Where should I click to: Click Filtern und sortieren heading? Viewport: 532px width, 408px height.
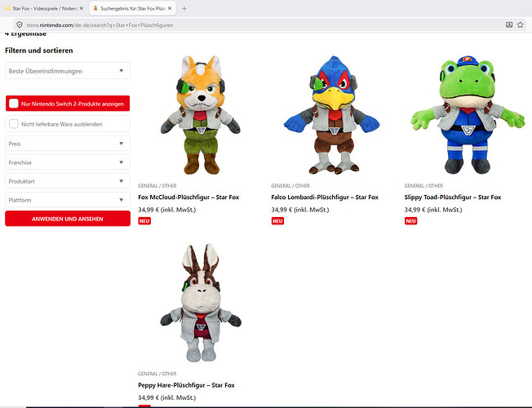click(x=39, y=51)
